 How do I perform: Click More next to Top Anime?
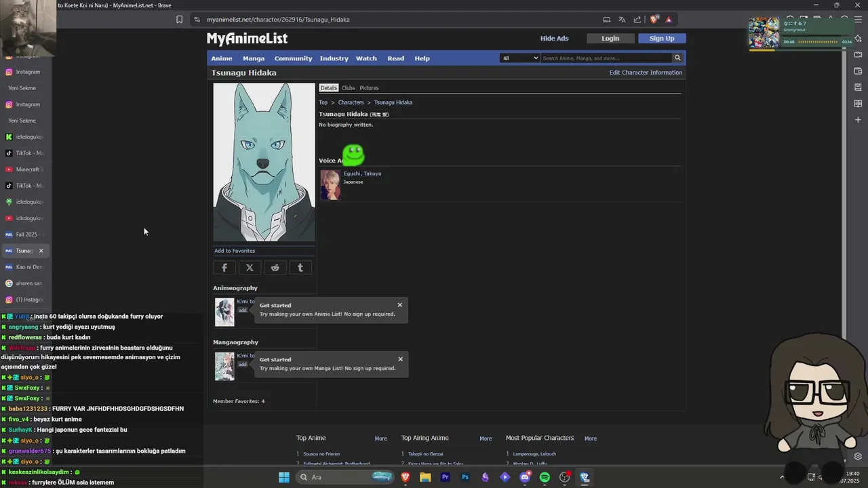coord(381,439)
